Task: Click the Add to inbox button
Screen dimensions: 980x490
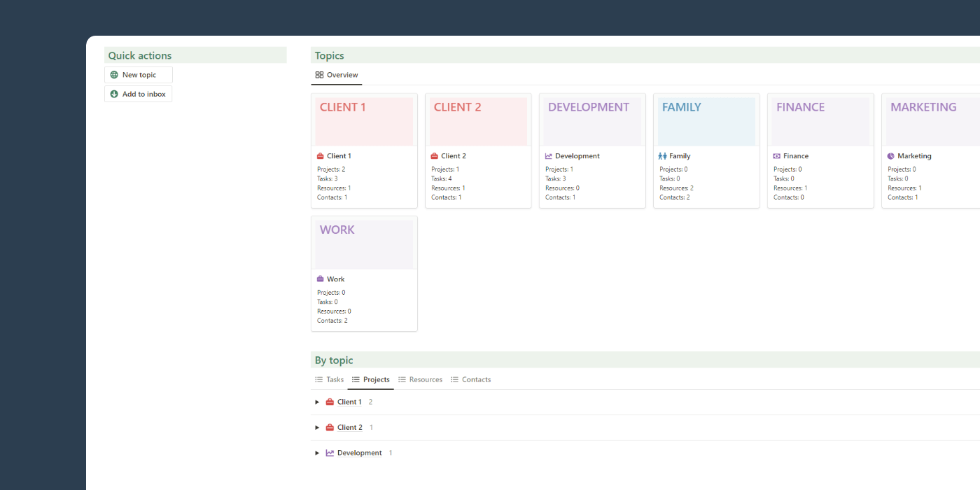Action: click(138, 94)
